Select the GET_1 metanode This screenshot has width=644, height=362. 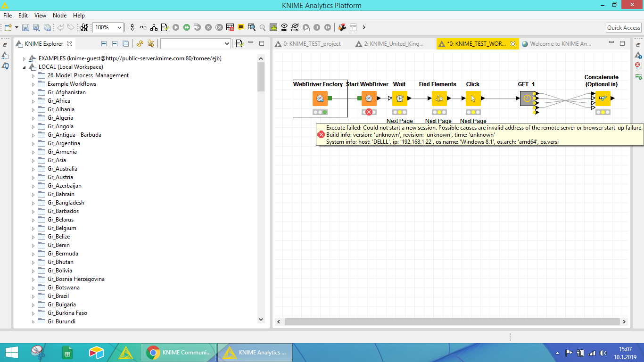click(527, 99)
